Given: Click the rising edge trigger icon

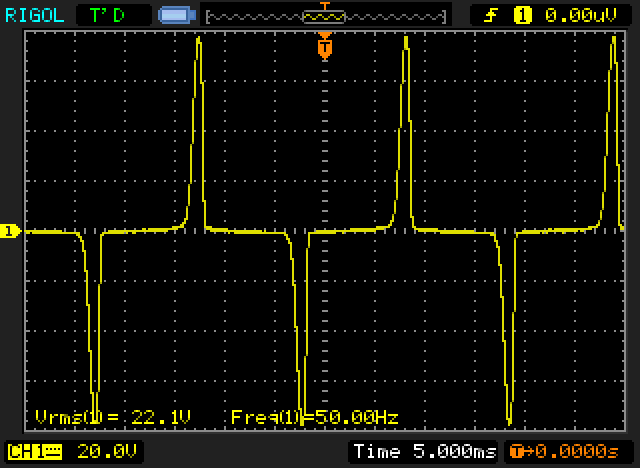Looking at the screenshot, I should click(x=491, y=16).
